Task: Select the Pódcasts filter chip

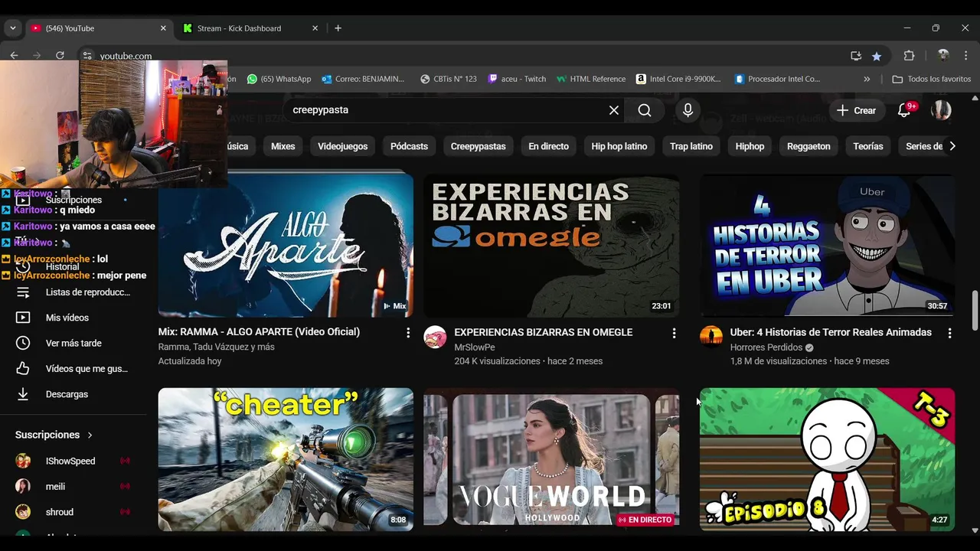Action: [409, 146]
